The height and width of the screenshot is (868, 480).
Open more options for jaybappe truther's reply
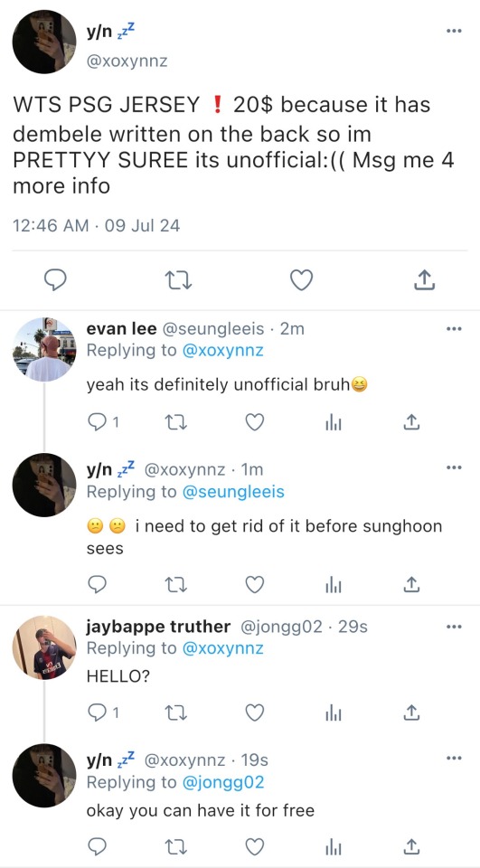[x=454, y=627]
